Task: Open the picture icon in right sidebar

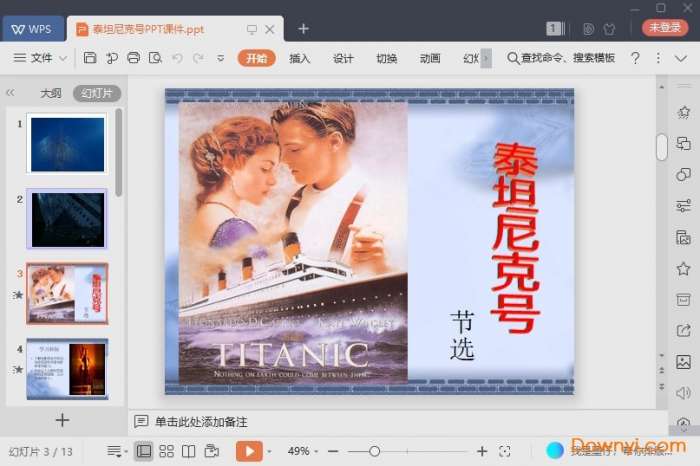Action: [683, 362]
